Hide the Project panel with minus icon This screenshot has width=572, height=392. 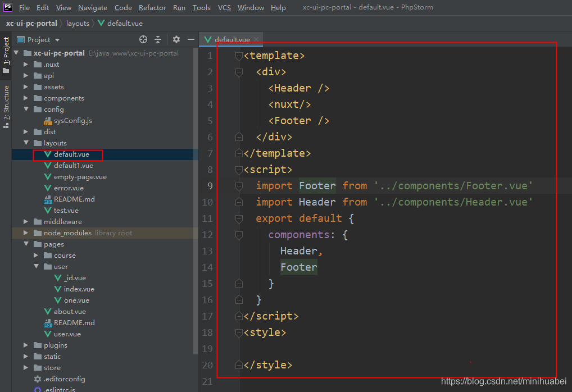(191, 39)
